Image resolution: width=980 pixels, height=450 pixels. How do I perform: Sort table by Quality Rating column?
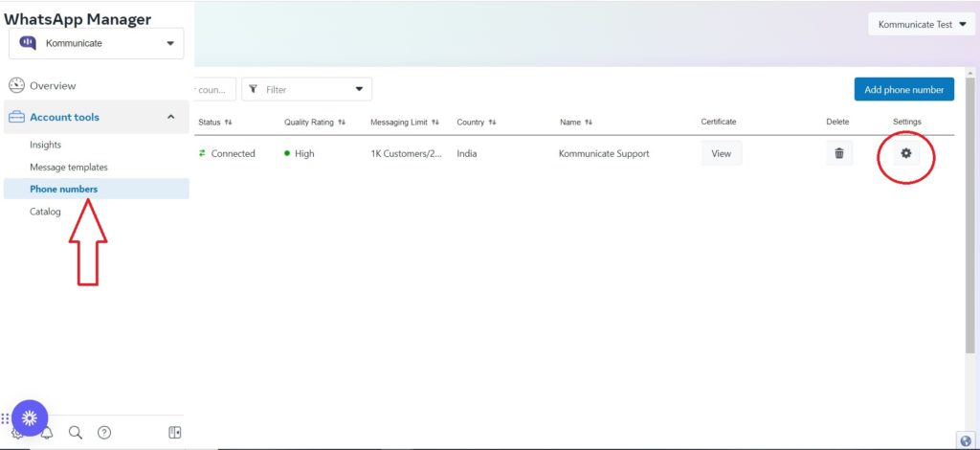[314, 122]
